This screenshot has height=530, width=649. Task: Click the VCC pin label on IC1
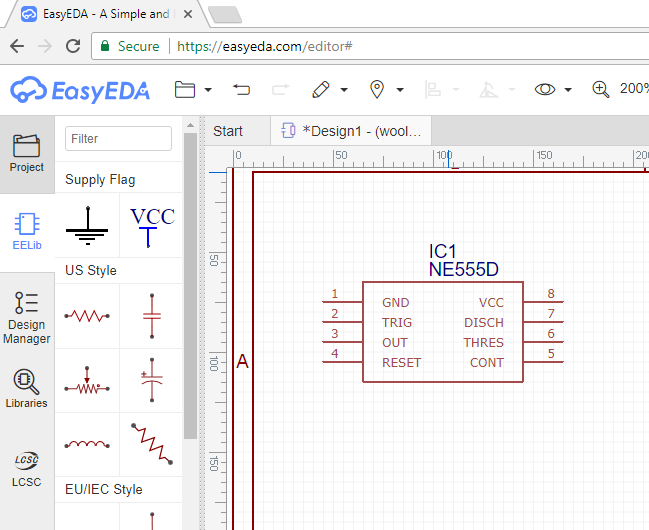click(491, 303)
